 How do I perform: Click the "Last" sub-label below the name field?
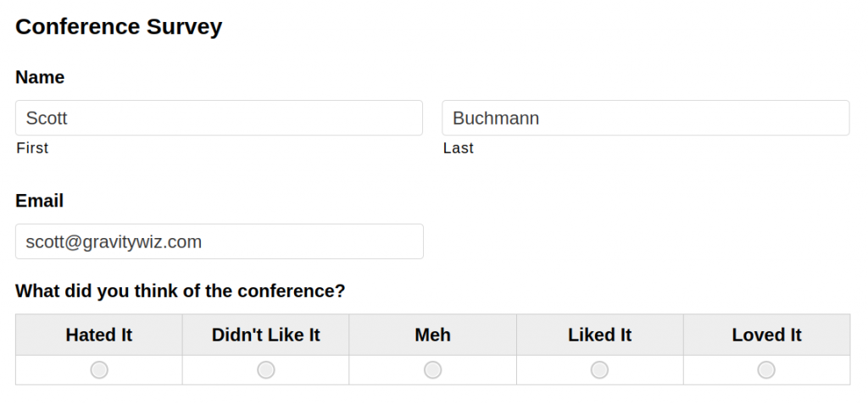pyautogui.click(x=459, y=149)
